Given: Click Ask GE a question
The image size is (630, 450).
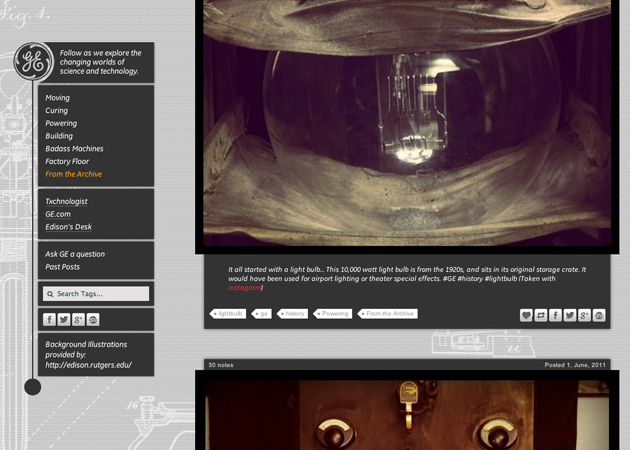Looking at the screenshot, I should pyautogui.click(x=75, y=254).
